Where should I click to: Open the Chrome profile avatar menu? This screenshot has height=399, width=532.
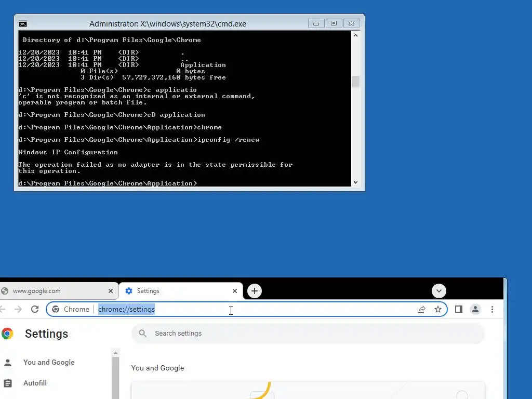[475, 310]
